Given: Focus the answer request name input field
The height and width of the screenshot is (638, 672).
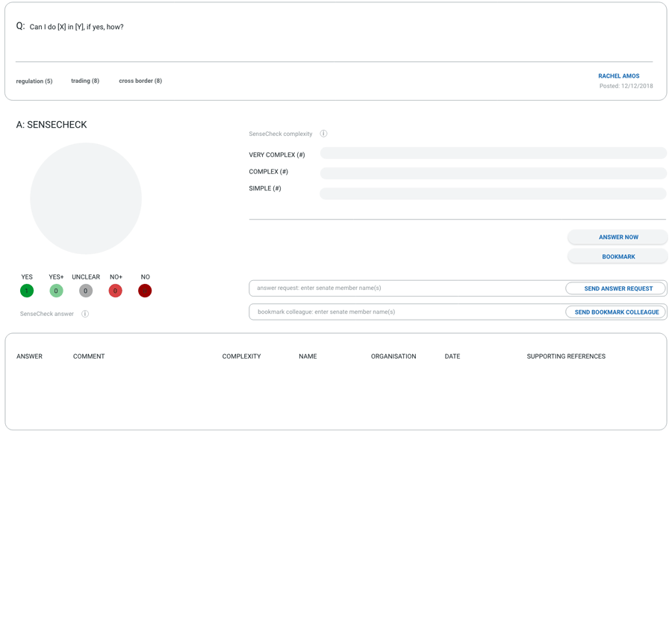Looking at the screenshot, I should coord(407,288).
